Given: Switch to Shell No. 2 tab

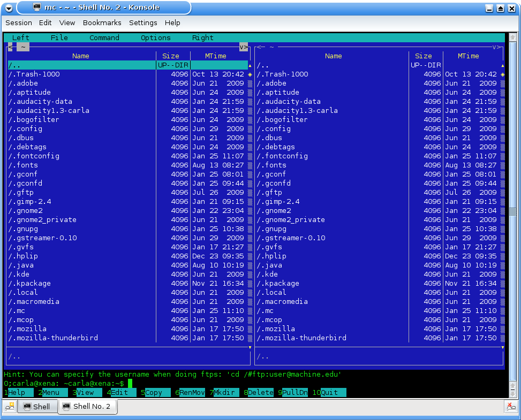Looking at the screenshot, I should (x=88, y=407).
